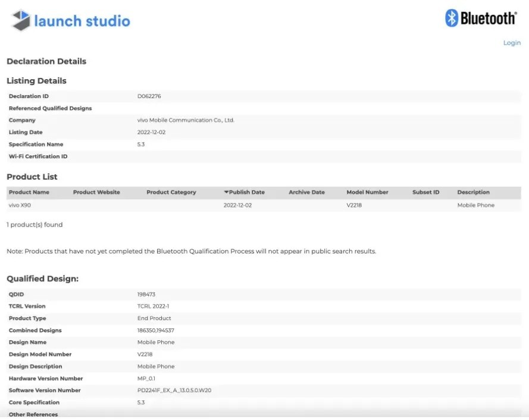529x420 pixels.
Task: Open the Login link
Action: (512, 43)
